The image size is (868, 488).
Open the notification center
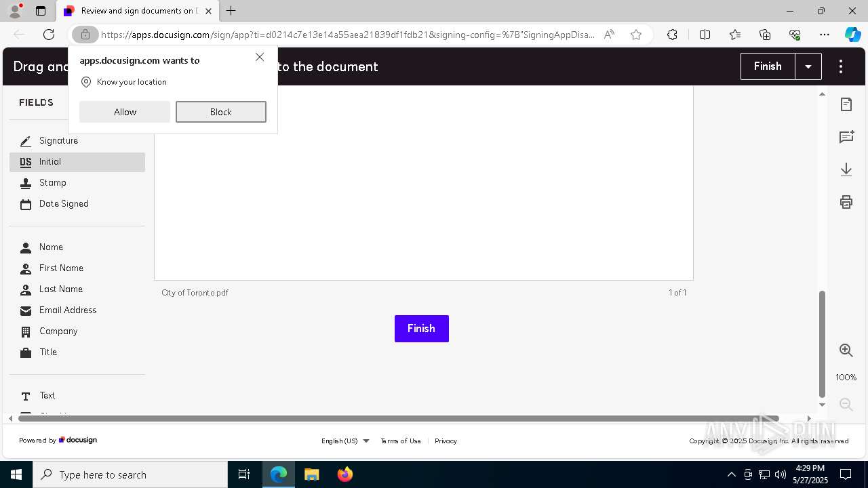click(846, 474)
